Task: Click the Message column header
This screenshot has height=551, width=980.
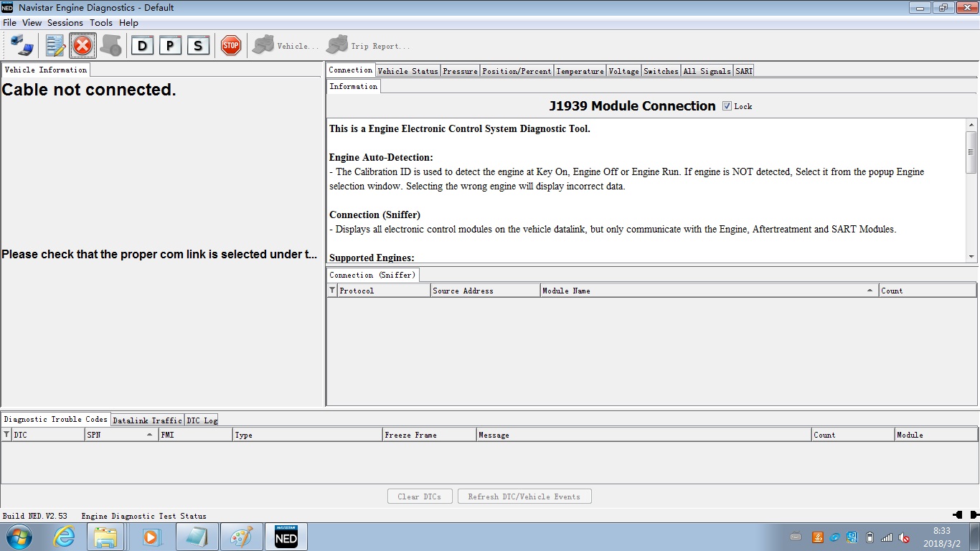Action: tap(644, 435)
